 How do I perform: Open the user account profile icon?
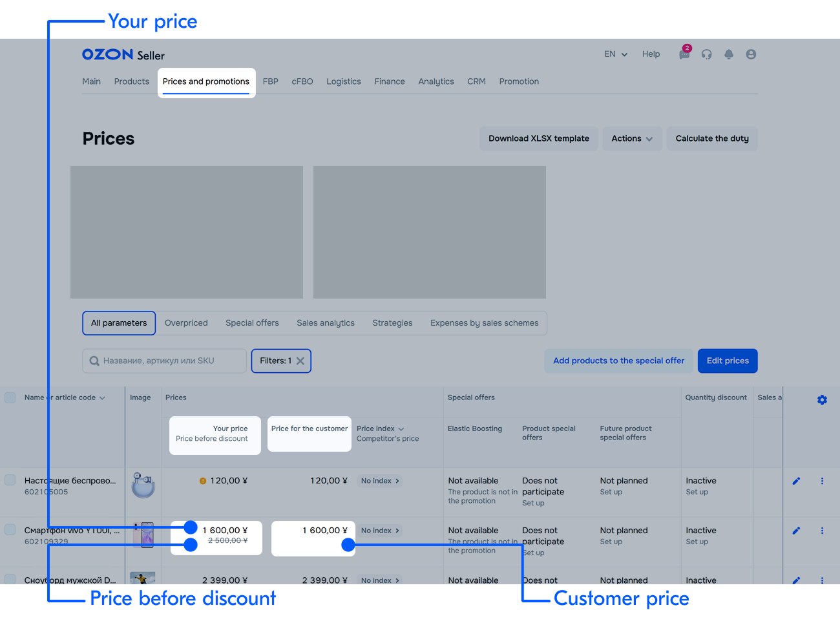point(751,54)
